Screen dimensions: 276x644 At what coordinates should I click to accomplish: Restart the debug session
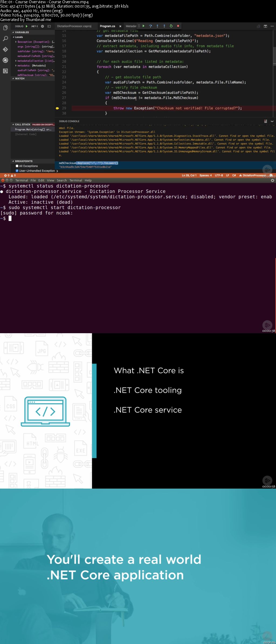tap(171, 26)
